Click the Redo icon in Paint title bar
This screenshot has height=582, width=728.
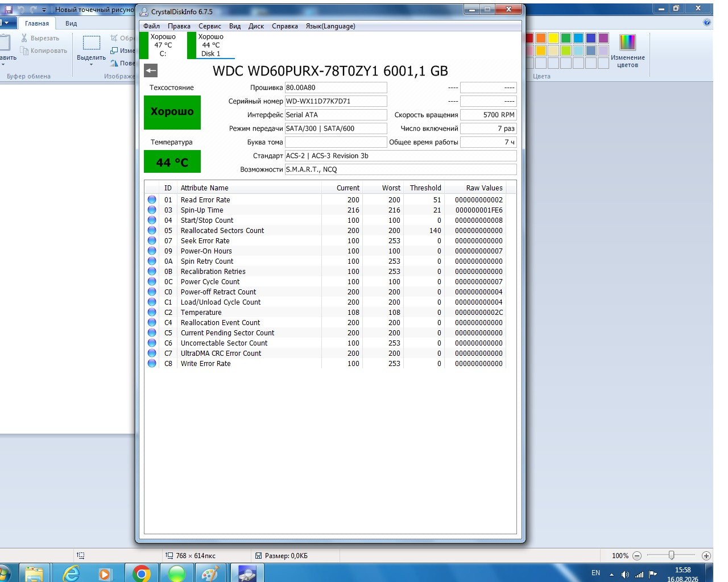click(33, 10)
